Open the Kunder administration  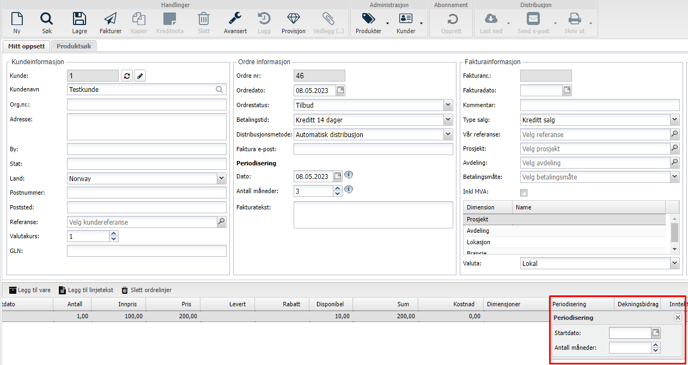pos(405,22)
